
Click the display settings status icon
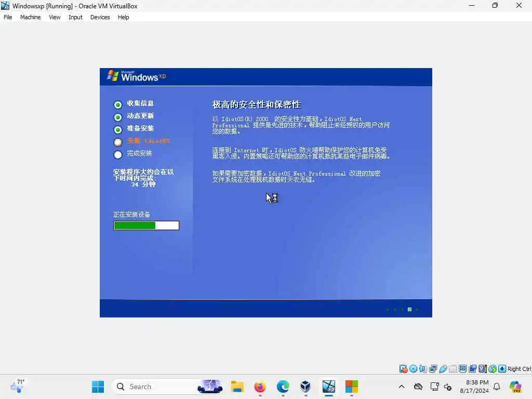(x=462, y=369)
